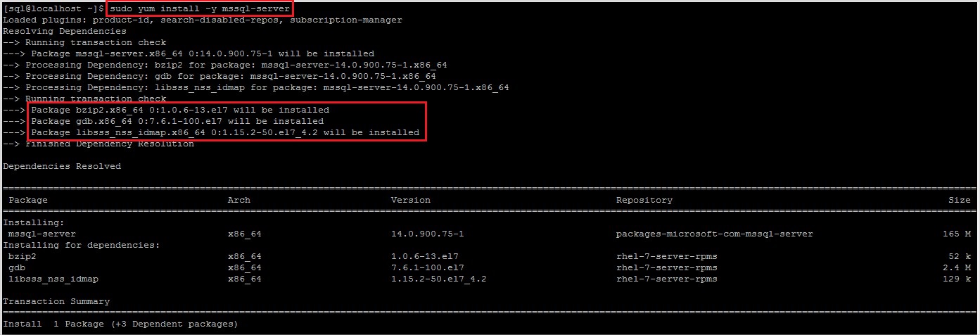Click the Arch column header
The image size is (980, 335).
click(239, 200)
